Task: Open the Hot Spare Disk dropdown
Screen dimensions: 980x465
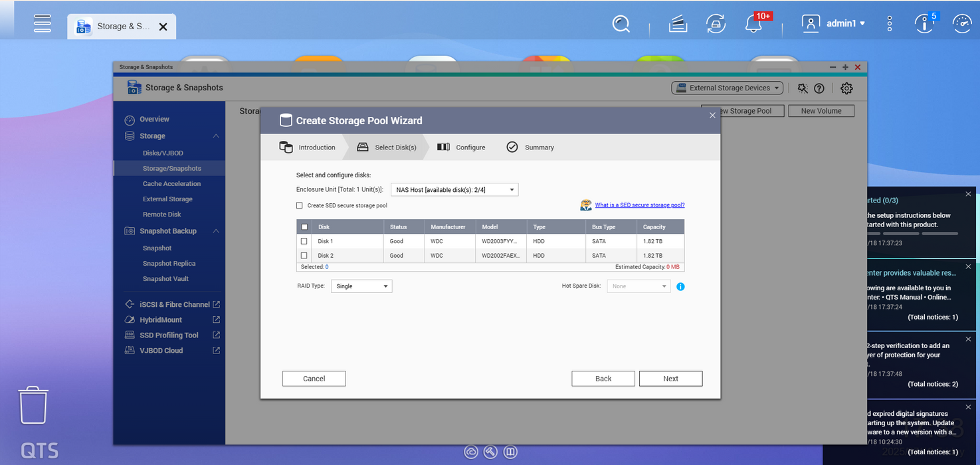Action: pyautogui.click(x=638, y=286)
